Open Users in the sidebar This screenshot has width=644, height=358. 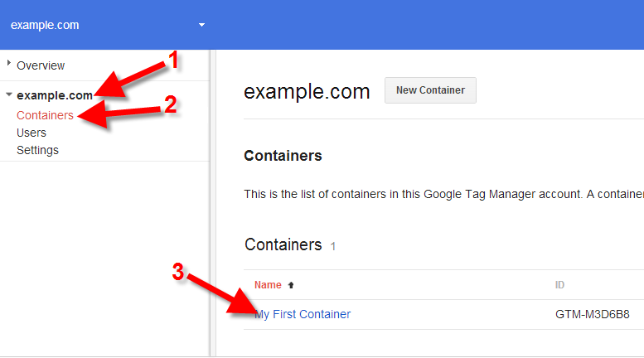tap(31, 133)
